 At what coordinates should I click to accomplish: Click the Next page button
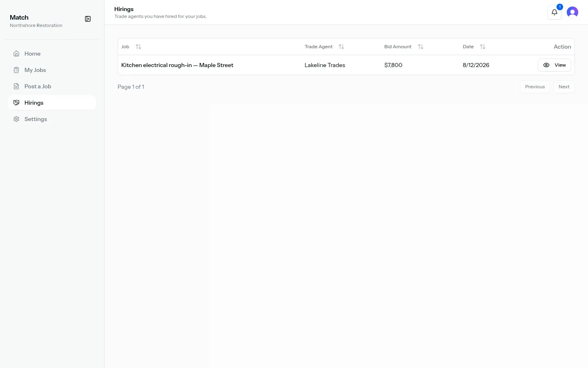(564, 87)
